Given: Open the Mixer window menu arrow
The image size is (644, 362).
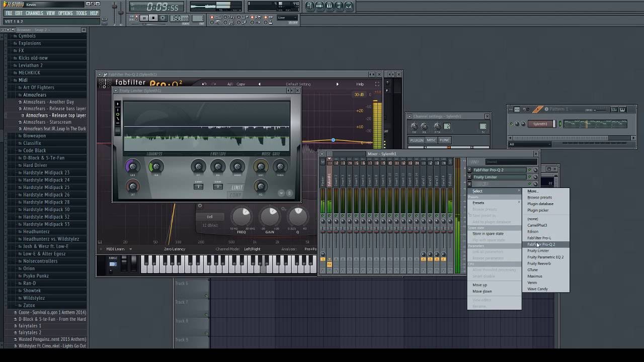Looking at the screenshot, I should tap(323, 154).
